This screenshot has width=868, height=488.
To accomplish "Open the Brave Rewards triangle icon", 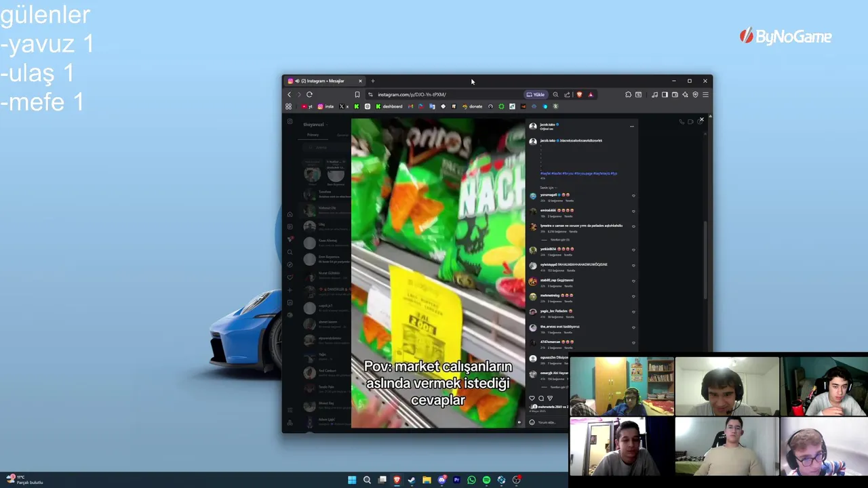I will click(591, 94).
